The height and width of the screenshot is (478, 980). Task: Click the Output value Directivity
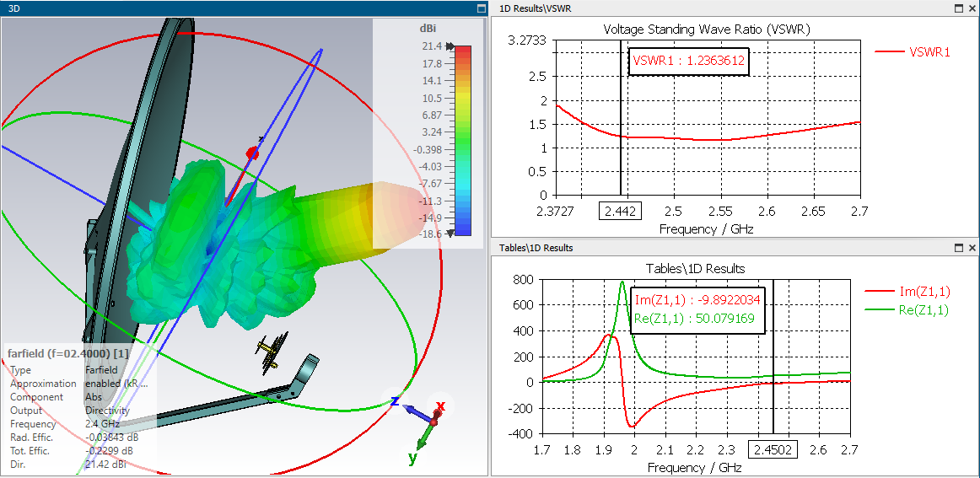[x=107, y=411]
